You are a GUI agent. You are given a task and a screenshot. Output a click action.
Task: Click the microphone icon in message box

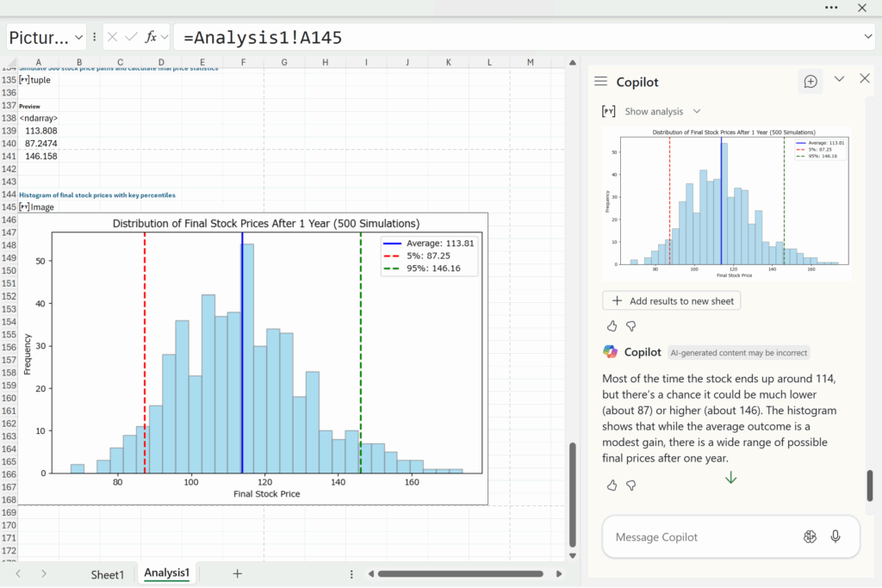click(835, 536)
